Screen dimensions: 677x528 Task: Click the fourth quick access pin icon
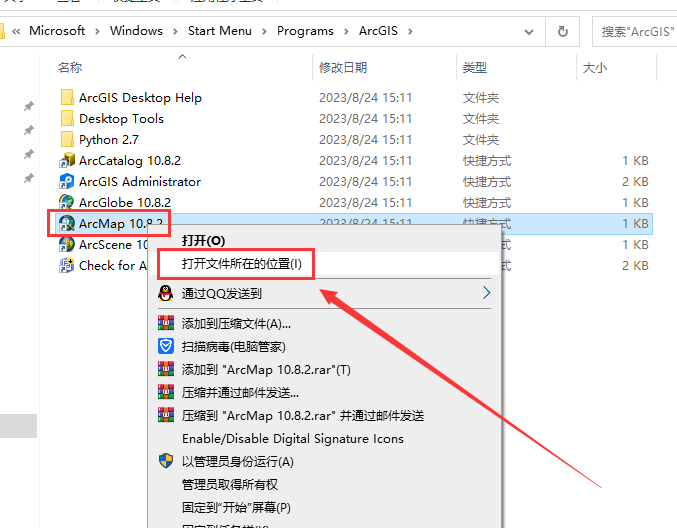coord(28,177)
